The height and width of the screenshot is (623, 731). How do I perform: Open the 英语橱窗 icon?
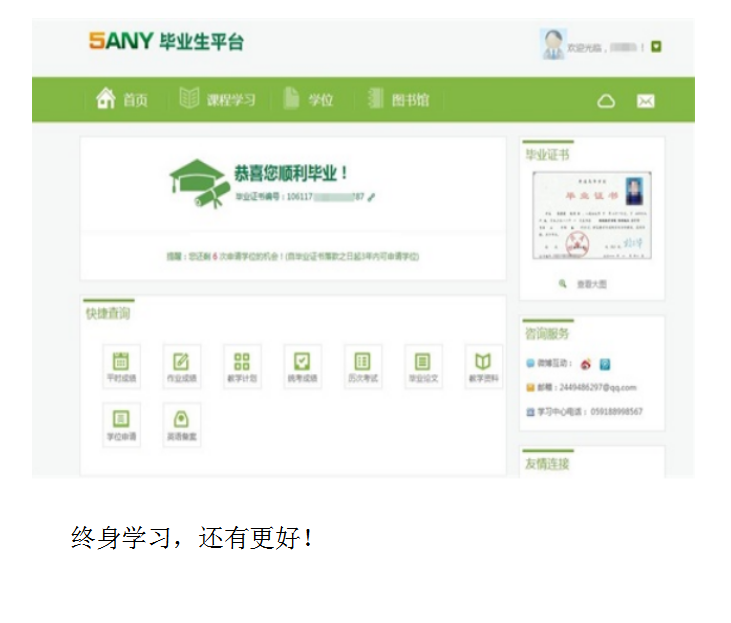(x=181, y=420)
